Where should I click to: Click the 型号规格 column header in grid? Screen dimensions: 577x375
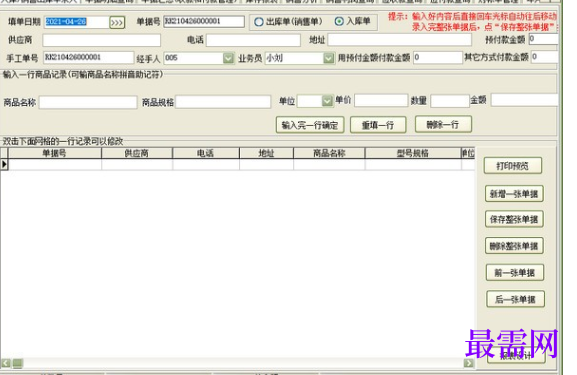pos(413,153)
